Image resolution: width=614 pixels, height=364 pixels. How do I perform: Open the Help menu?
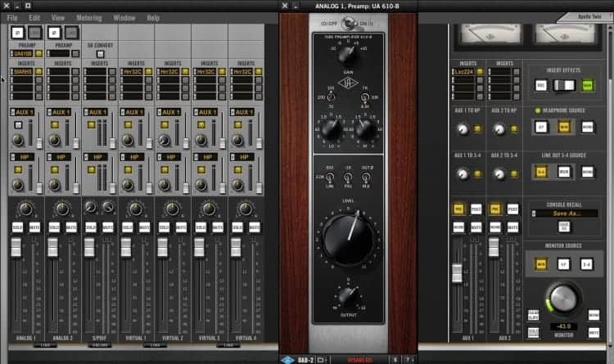click(x=153, y=18)
